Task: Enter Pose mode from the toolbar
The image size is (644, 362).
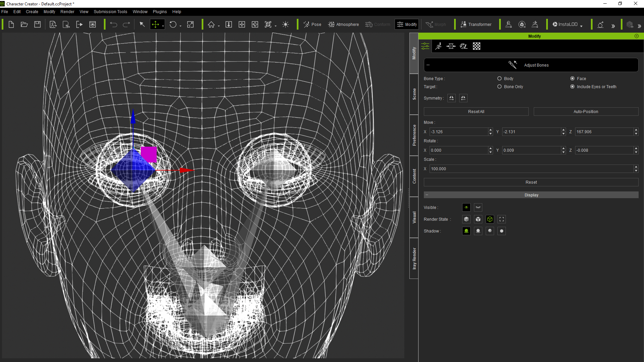Action: pyautogui.click(x=312, y=24)
